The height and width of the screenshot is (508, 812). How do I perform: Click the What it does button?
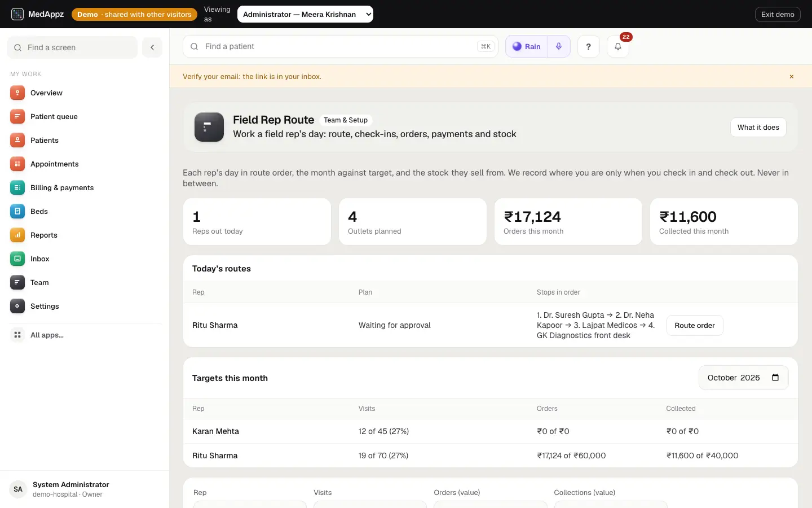click(x=758, y=127)
